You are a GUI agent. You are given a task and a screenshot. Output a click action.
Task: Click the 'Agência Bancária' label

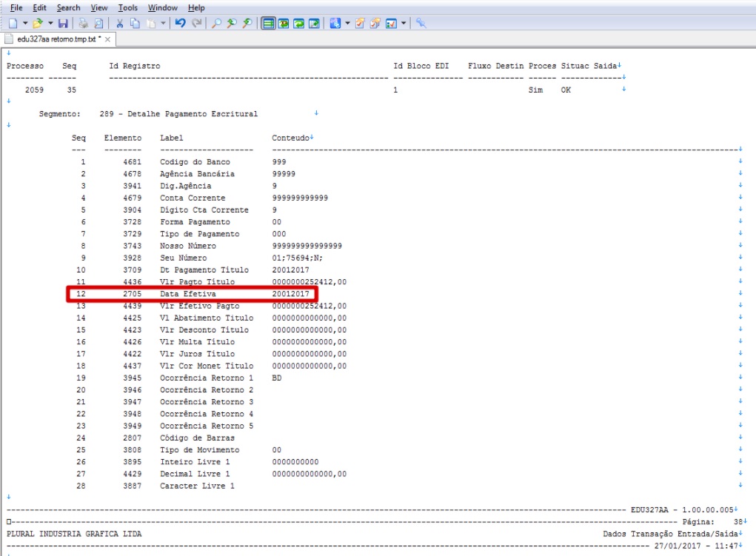point(197,173)
